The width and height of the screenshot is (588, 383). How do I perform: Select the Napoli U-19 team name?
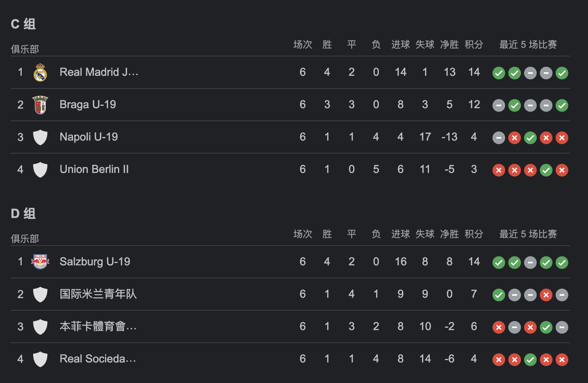[x=89, y=137]
